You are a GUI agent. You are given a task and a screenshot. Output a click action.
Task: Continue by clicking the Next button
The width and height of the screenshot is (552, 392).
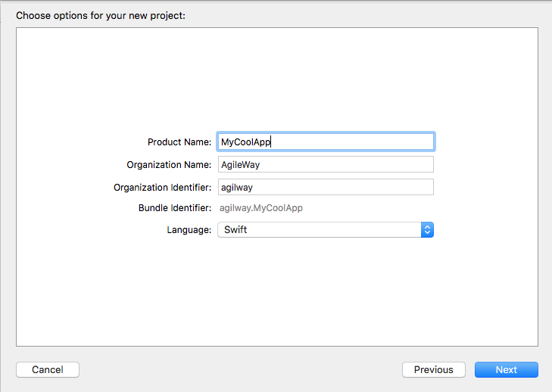(x=506, y=370)
